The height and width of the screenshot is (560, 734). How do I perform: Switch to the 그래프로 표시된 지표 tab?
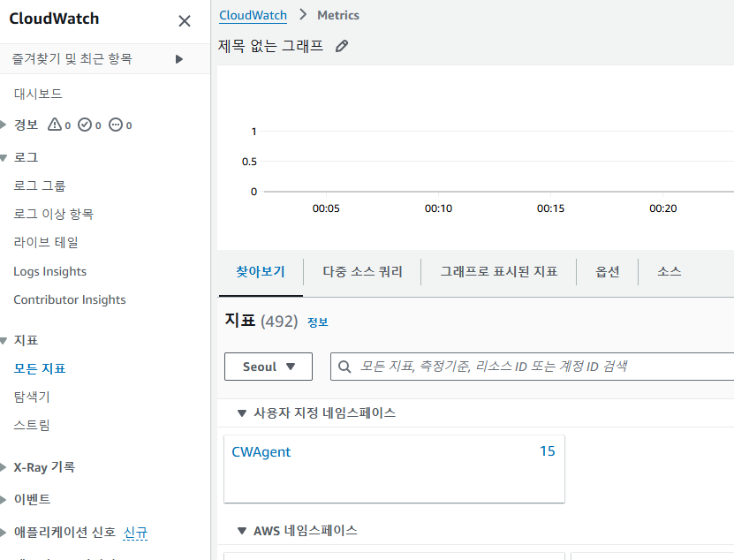tap(498, 271)
